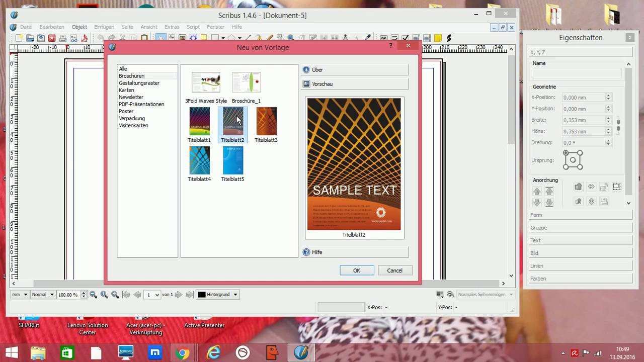The width and height of the screenshot is (644, 362).
Task: Expand the Text section in Eigenschaften
Action: point(580,240)
